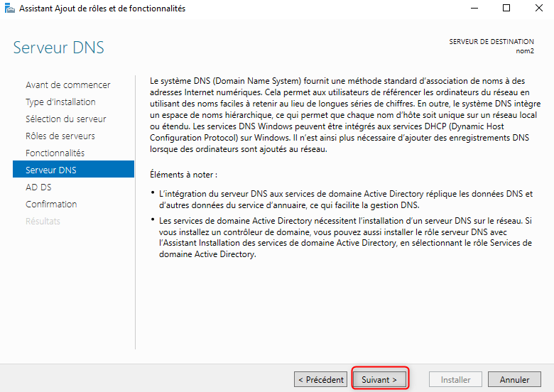Image resolution: width=554 pixels, height=392 pixels.
Task: Click the greyed-out Installer button
Action: pyautogui.click(x=455, y=379)
